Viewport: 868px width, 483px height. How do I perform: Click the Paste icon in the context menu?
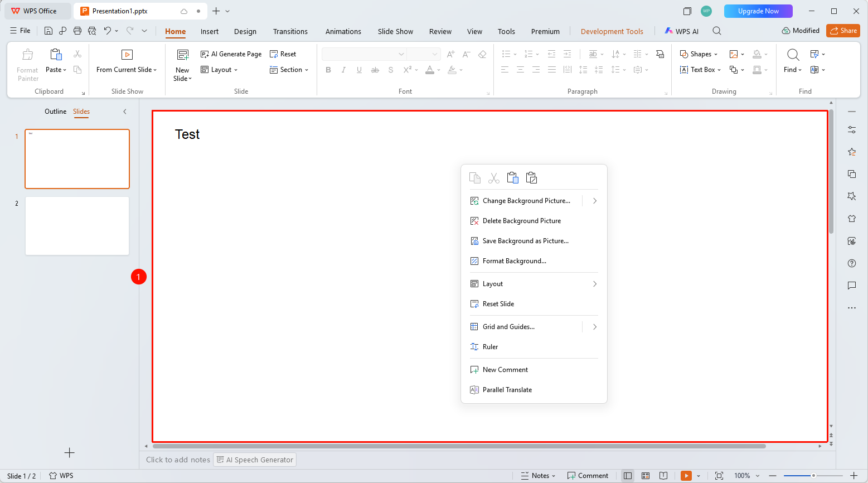click(x=512, y=178)
